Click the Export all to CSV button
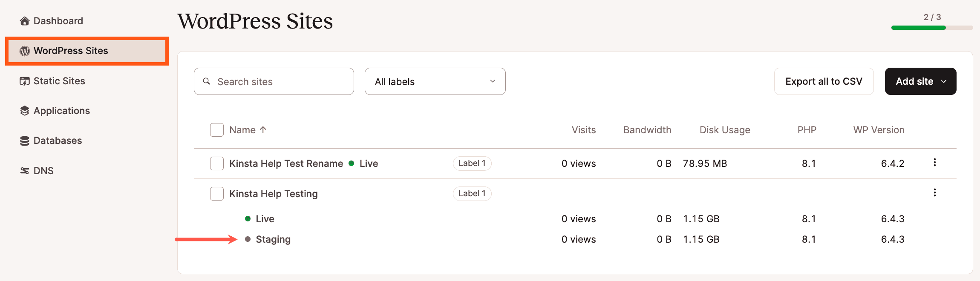 click(x=824, y=81)
